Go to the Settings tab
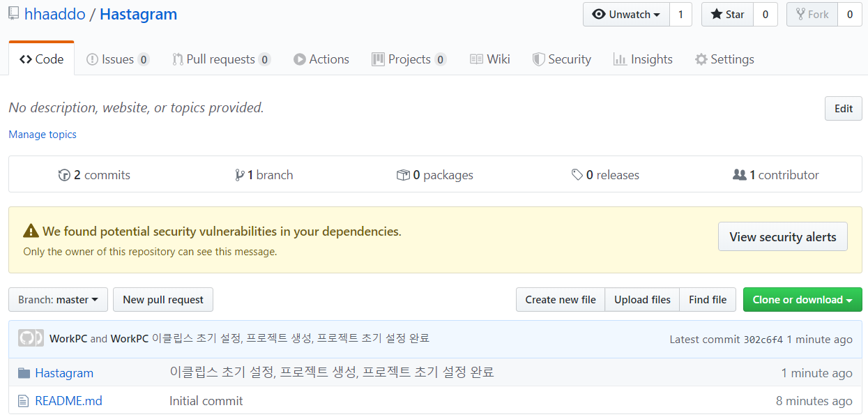868x417 pixels. click(x=724, y=59)
